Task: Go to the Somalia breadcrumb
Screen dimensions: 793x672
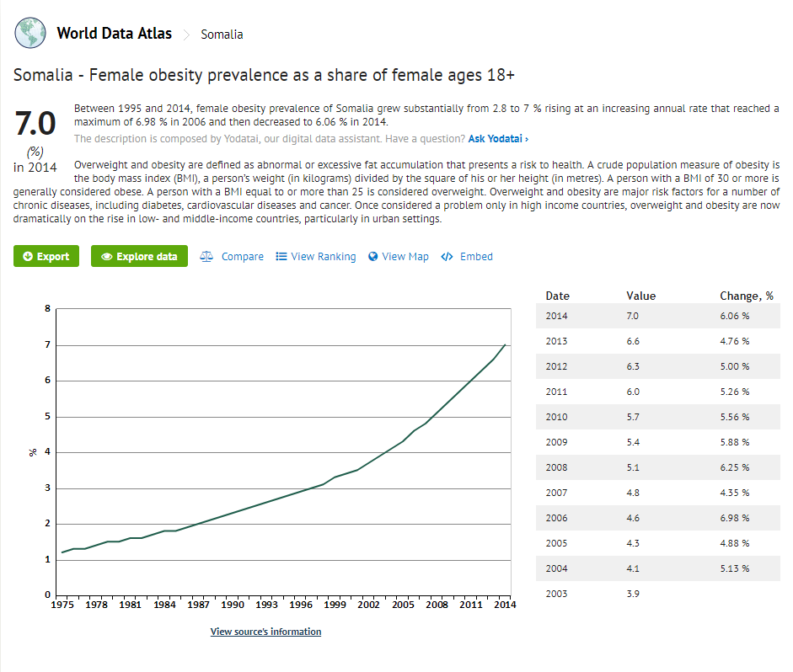Action: (x=222, y=35)
